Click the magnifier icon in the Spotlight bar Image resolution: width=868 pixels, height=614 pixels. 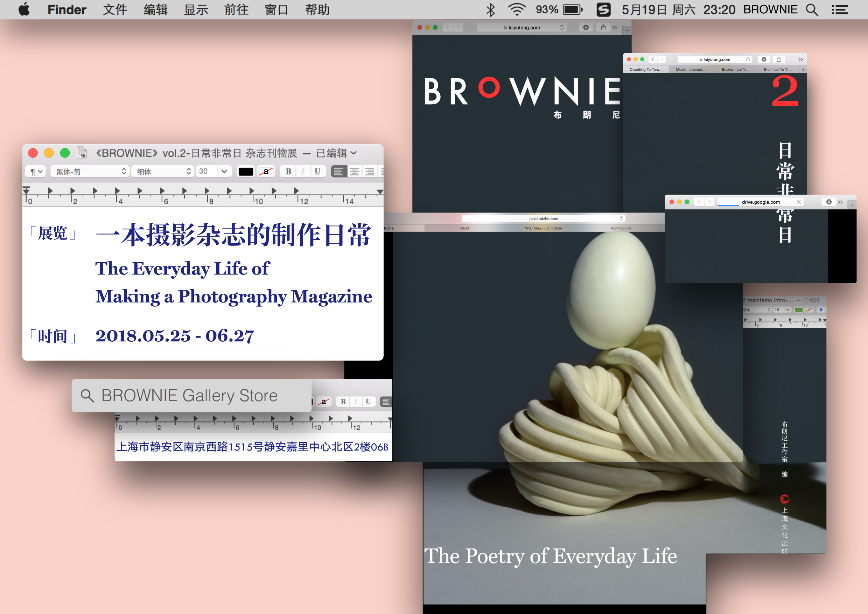tap(87, 396)
